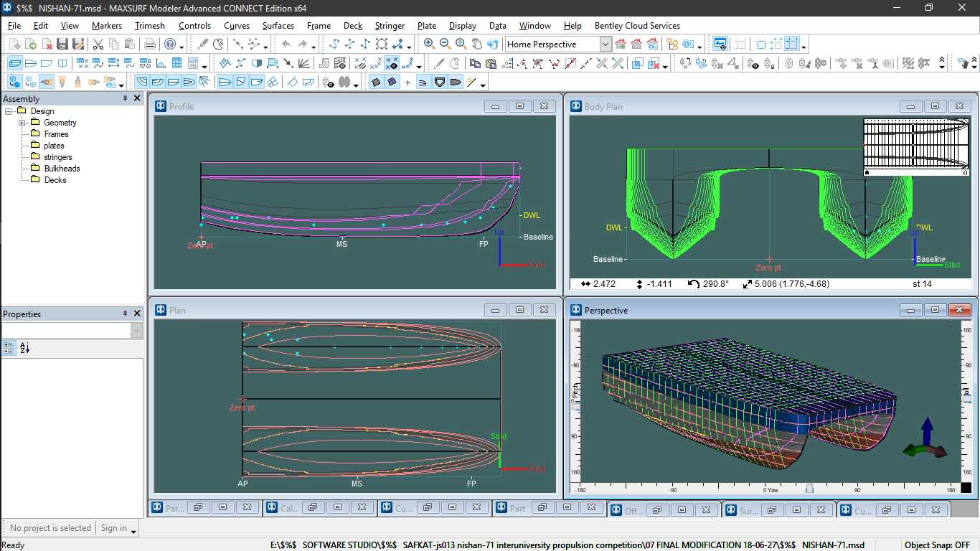
Task: Open the Surfaces menu
Action: [278, 26]
